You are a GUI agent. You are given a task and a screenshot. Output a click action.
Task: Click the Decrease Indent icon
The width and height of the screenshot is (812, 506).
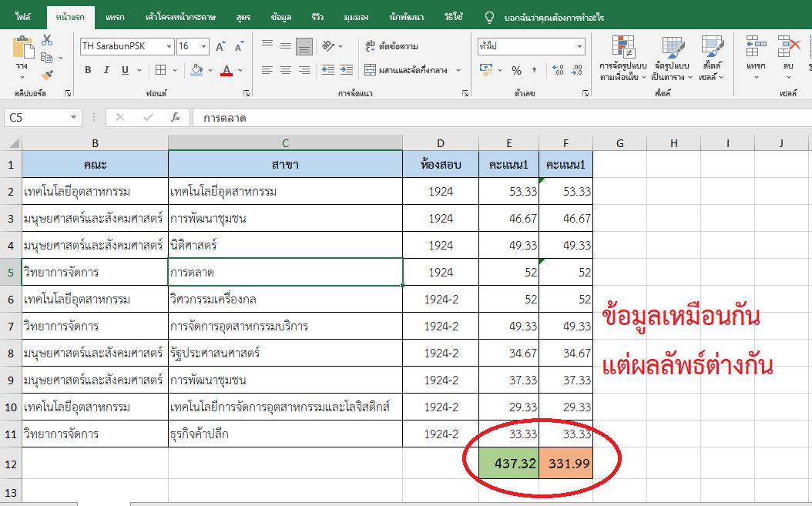[327, 70]
